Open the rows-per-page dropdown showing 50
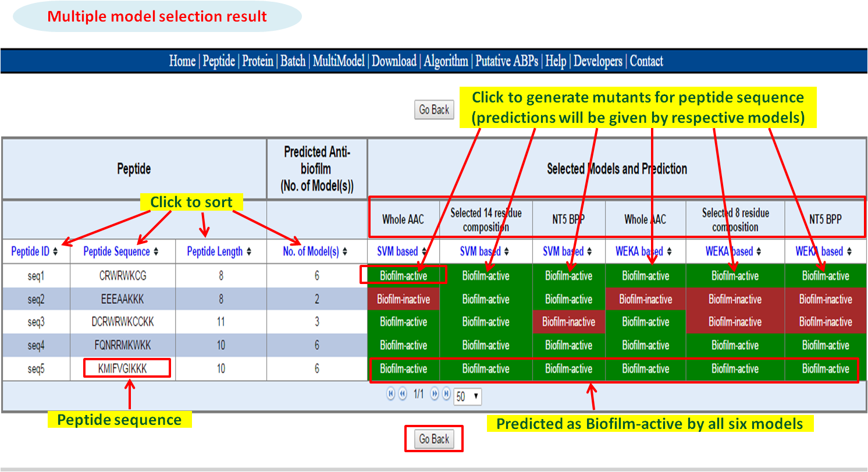 pyautogui.click(x=468, y=396)
